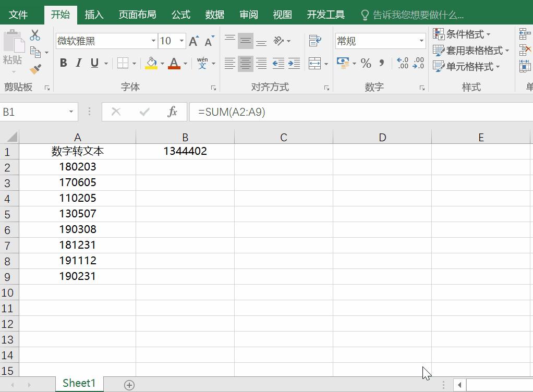The height and width of the screenshot is (392, 533).
Task: Switch to the 公式 ribbon tab
Action: click(x=181, y=15)
